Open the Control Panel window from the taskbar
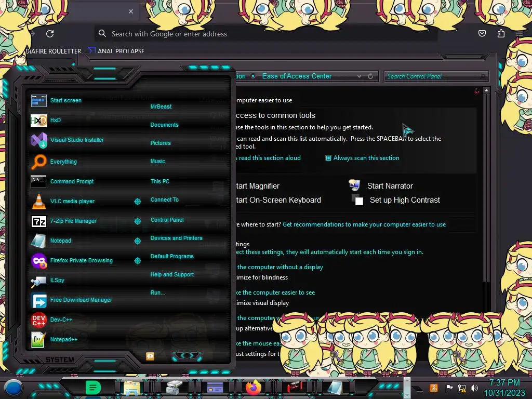The width and height of the screenshot is (532, 399). tap(215, 388)
